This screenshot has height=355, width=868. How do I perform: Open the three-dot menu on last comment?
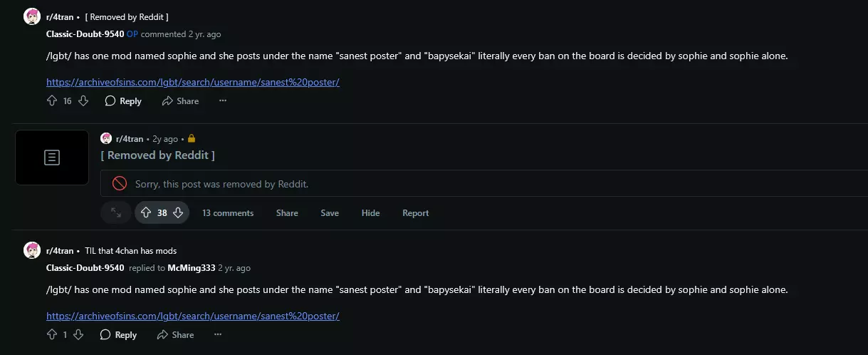[x=218, y=335]
